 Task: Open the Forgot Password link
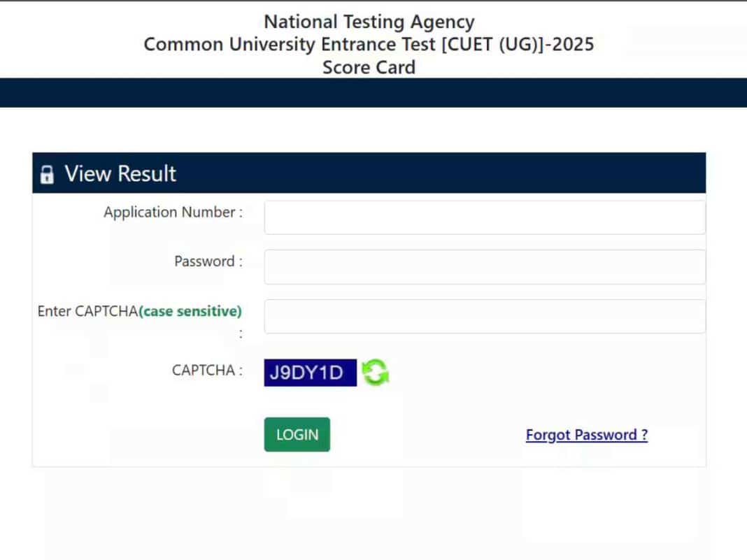pyautogui.click(x=586, y=434)
